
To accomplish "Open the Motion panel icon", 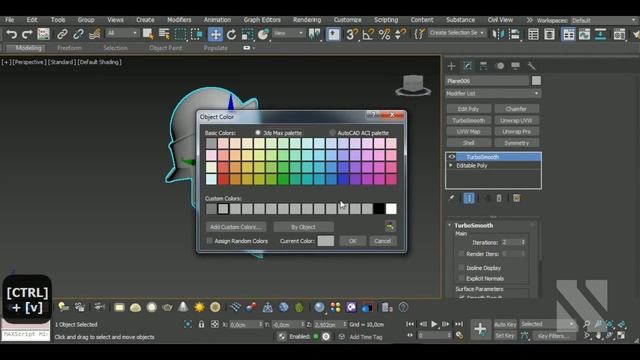I will (500, 66).
